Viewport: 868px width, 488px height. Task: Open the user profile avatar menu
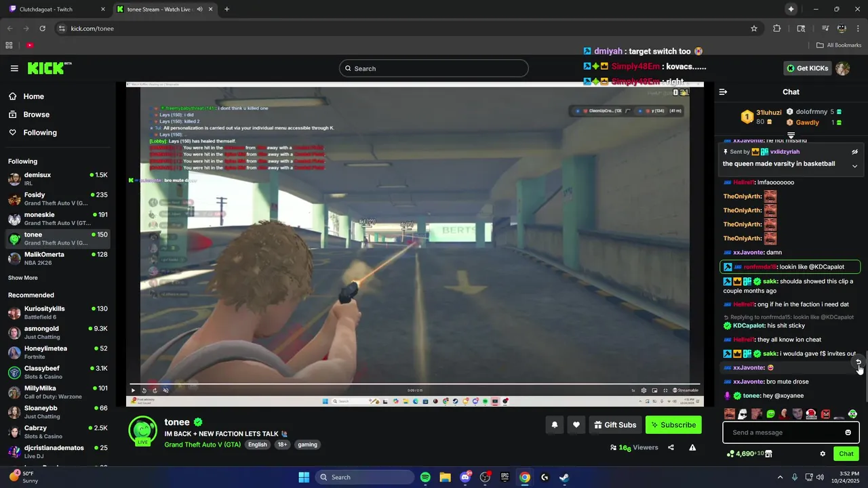point(843,68)
